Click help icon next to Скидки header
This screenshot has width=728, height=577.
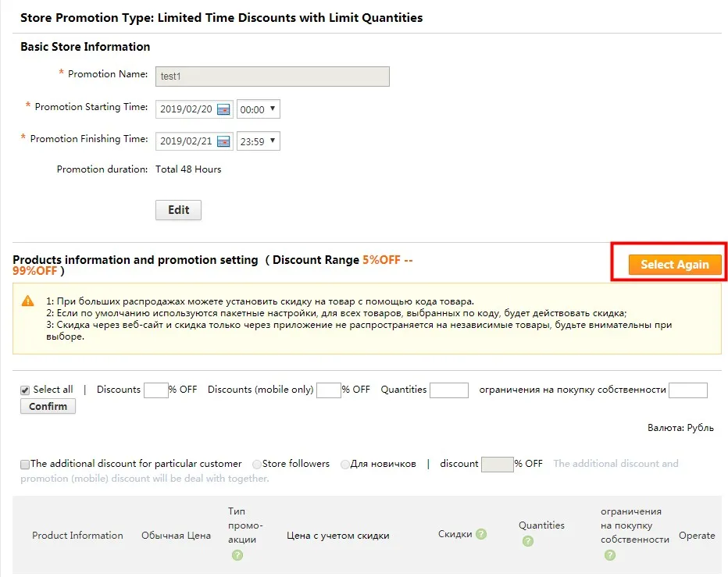(x=481, y=534)
